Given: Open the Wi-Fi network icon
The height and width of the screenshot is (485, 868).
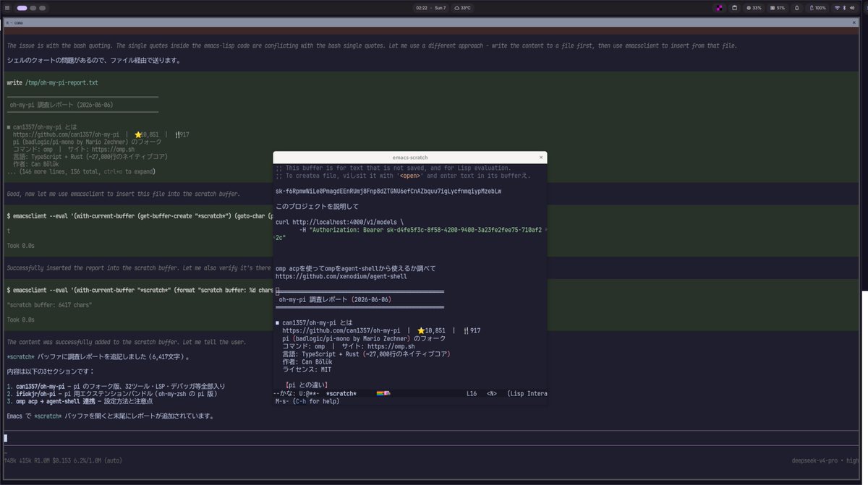Looking at the screenshot, I should point(838,8).
